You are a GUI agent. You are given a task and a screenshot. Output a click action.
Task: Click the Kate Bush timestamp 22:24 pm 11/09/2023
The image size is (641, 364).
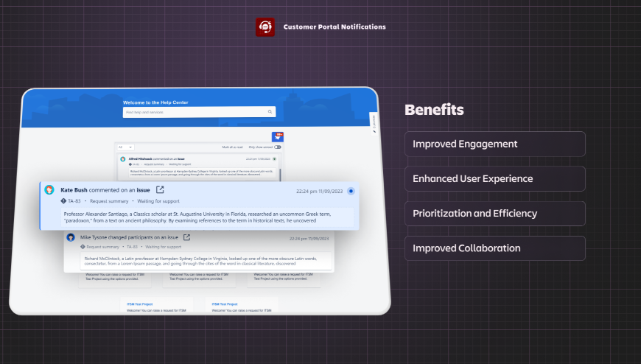[319, 192]
